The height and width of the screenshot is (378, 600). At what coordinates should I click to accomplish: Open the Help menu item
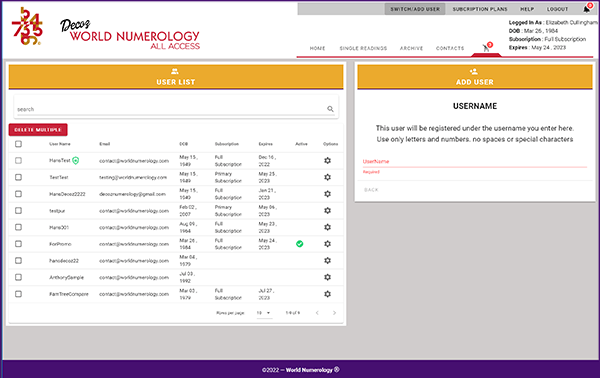[x=527, y=9]
